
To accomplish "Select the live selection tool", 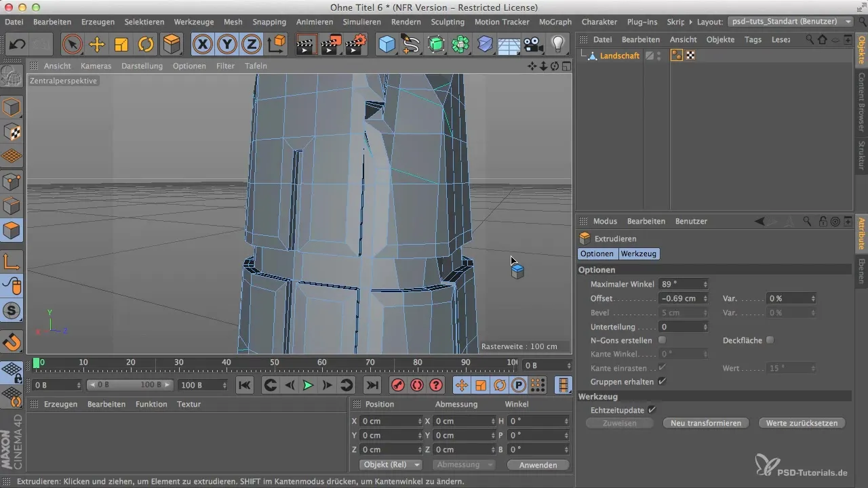I will (72, 45).
